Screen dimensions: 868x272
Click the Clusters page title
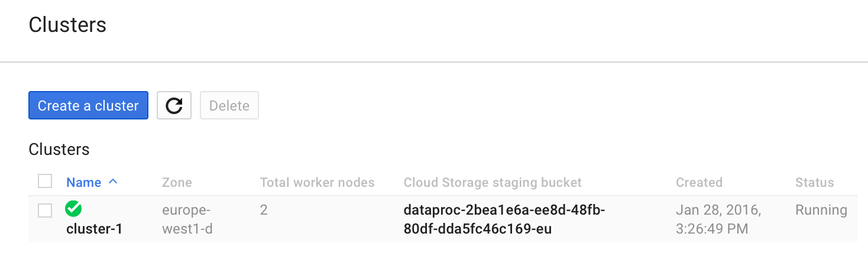point(67,25)
